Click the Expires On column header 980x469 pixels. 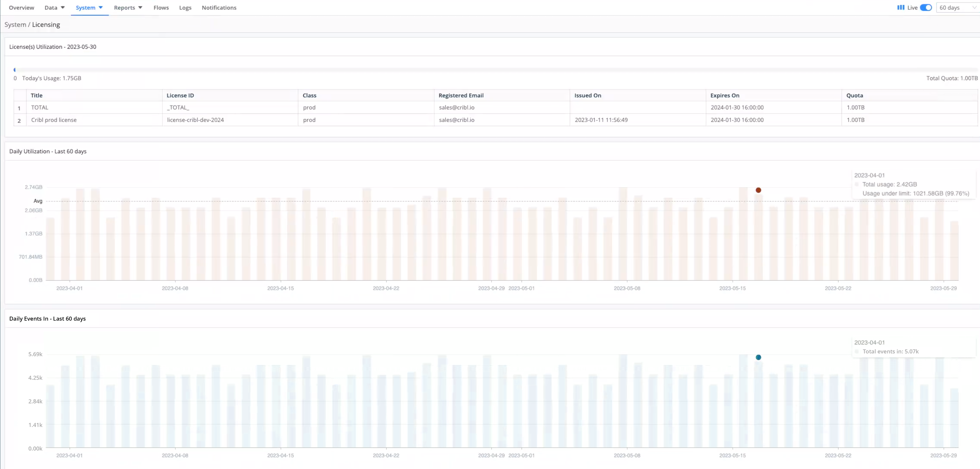(724, 95)
